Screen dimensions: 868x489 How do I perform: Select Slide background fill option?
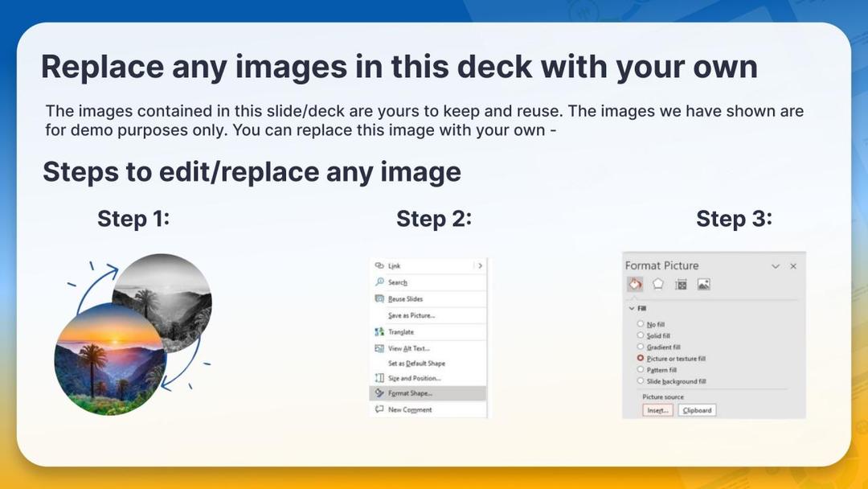[641, 381]
